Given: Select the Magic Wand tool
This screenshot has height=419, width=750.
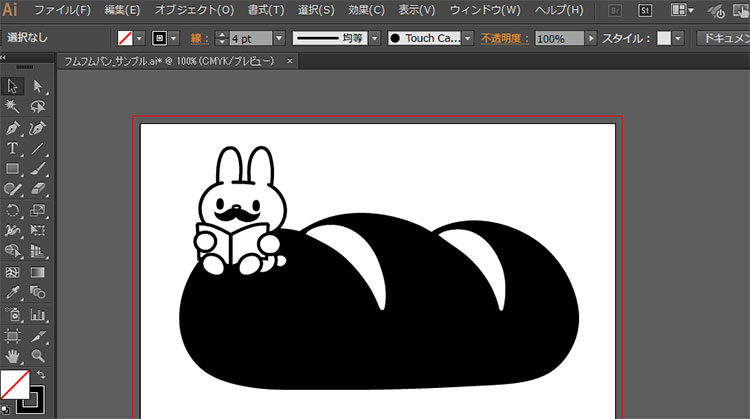Looking at the screenshot, I should point(12,107).
